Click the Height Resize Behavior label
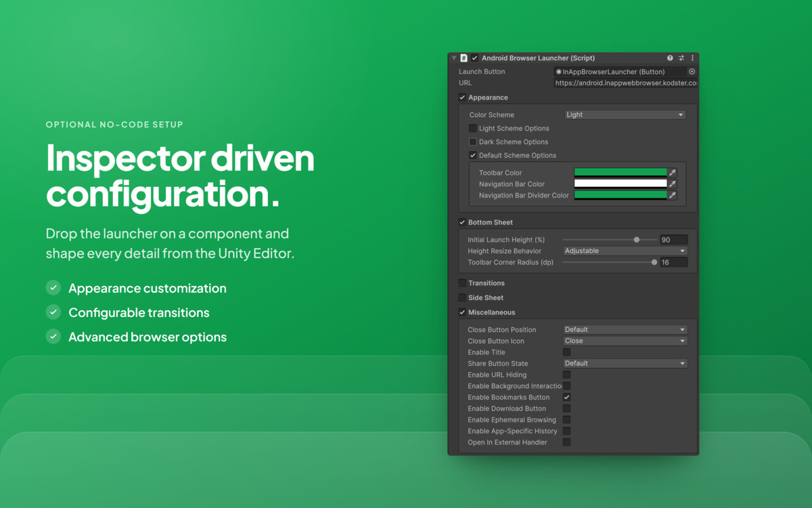 pyautogui.click(x=505, y=251)
